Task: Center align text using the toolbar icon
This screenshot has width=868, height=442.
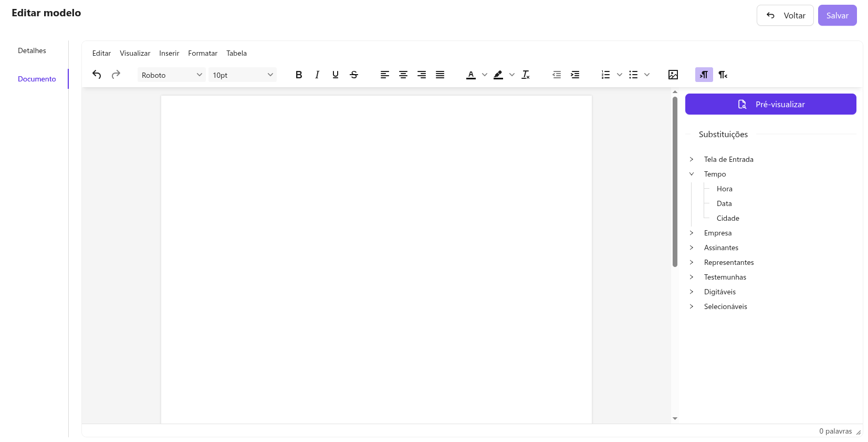Action: click(403, 75)
